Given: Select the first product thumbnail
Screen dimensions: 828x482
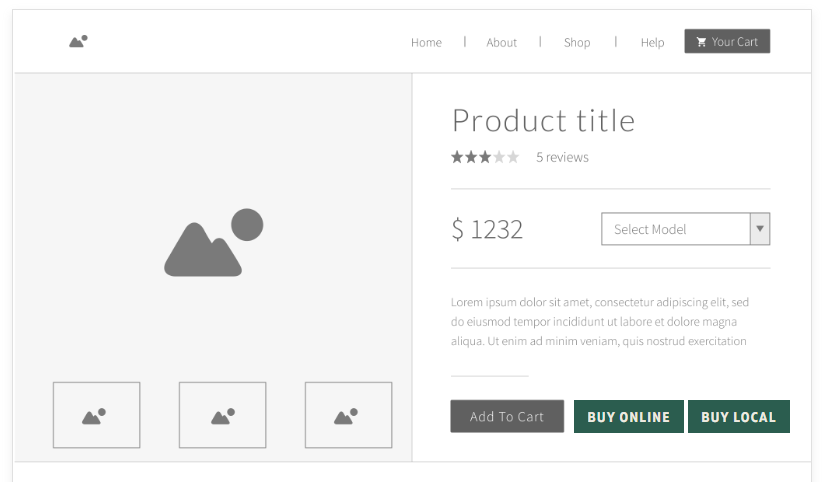Looking at the screenshot, I should 97,415.
